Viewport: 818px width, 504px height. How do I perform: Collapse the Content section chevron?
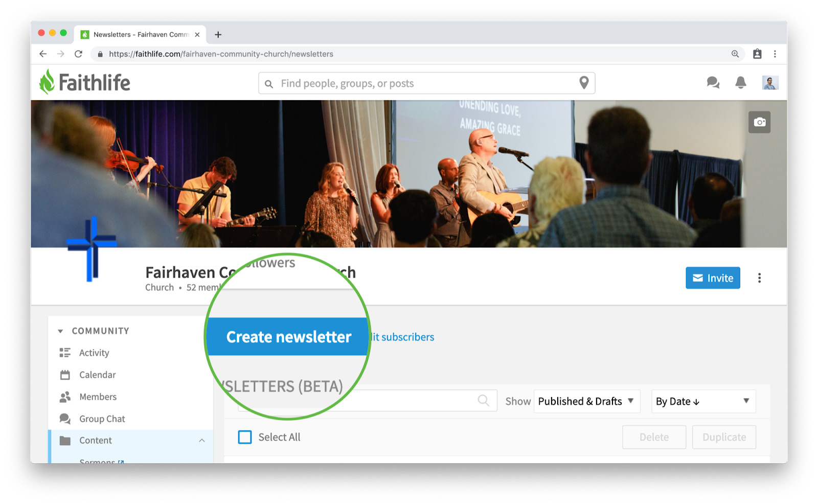[202, 441]
